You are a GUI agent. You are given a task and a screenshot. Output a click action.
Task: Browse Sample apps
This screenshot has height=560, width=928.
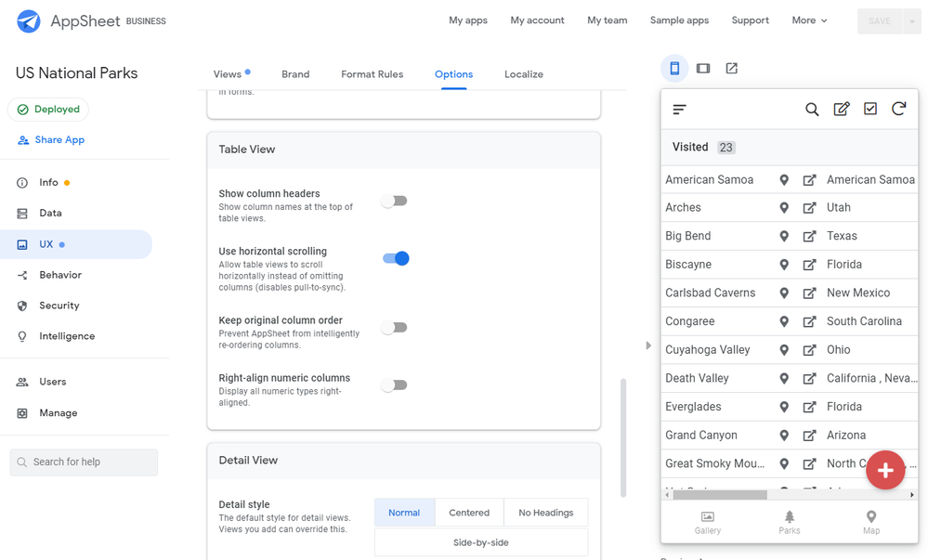click(x=679, y=20)
